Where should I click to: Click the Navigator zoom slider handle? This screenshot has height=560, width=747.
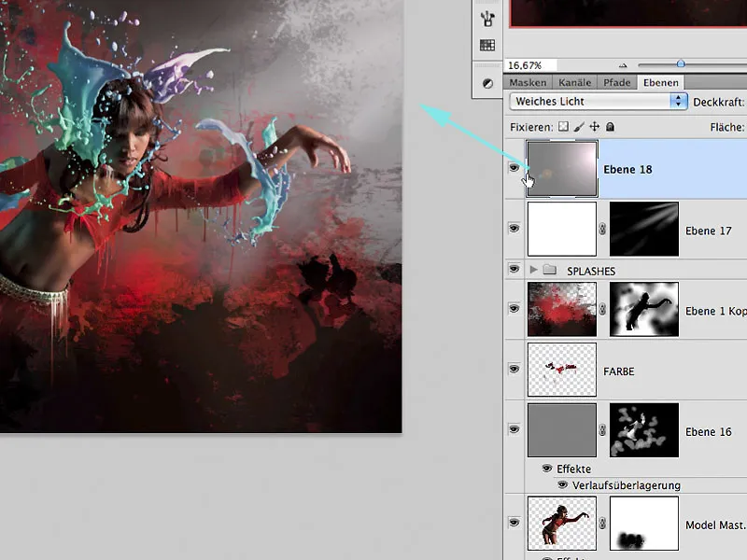(681, 63)
